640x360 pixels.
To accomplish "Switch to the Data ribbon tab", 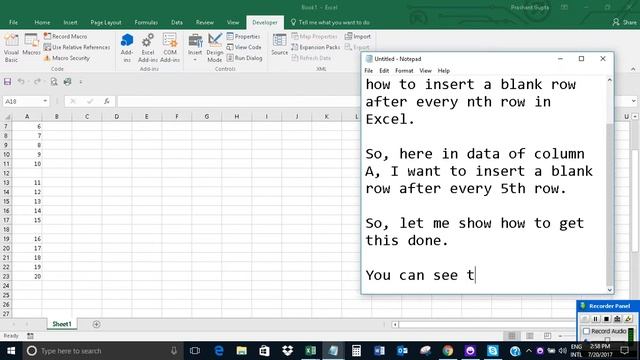I will coord(177,22).
